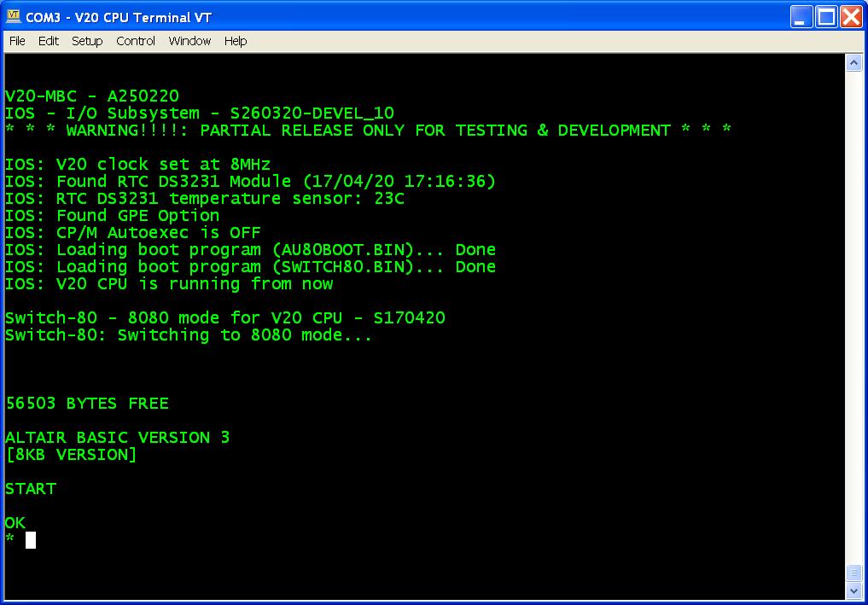868x605 pixels.
Task: Close the COM3 terminal window
Action: pos(852,16)
